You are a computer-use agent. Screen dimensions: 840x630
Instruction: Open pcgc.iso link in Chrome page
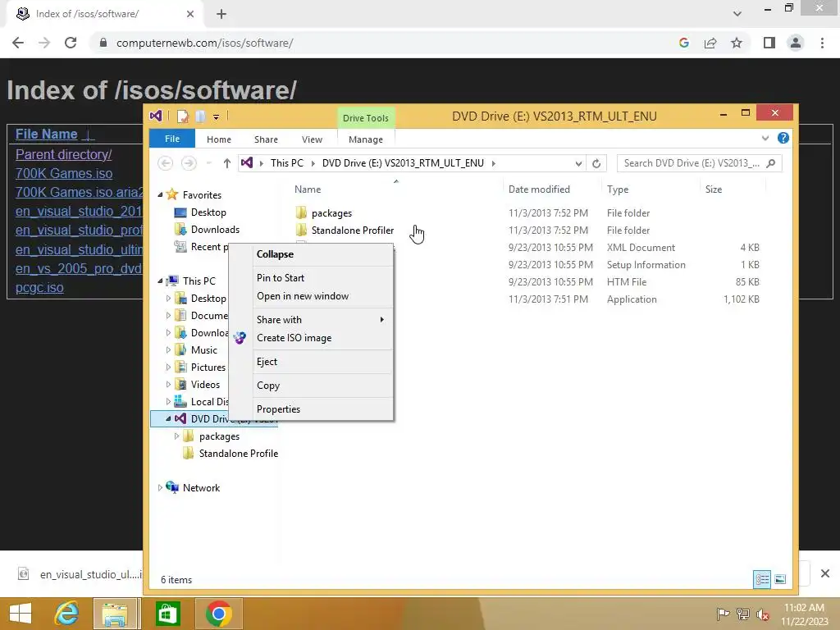pyautogui.click(x=39, y=288)
